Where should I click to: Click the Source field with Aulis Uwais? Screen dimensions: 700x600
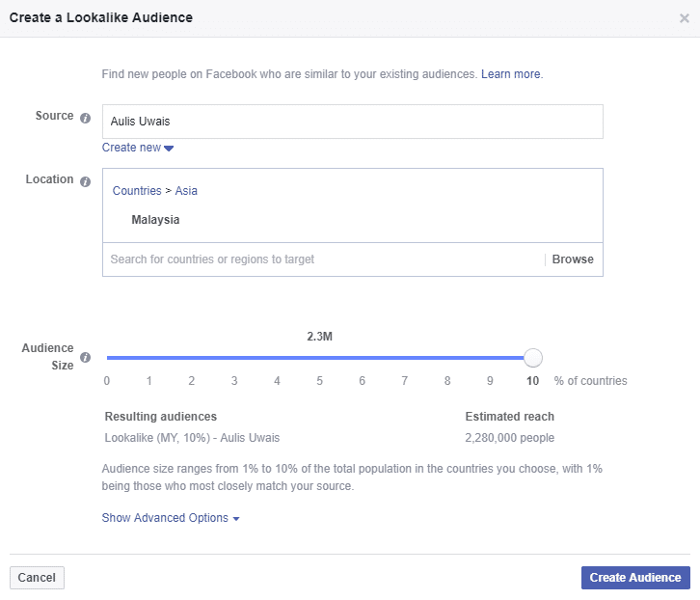(x=352, y=123)
